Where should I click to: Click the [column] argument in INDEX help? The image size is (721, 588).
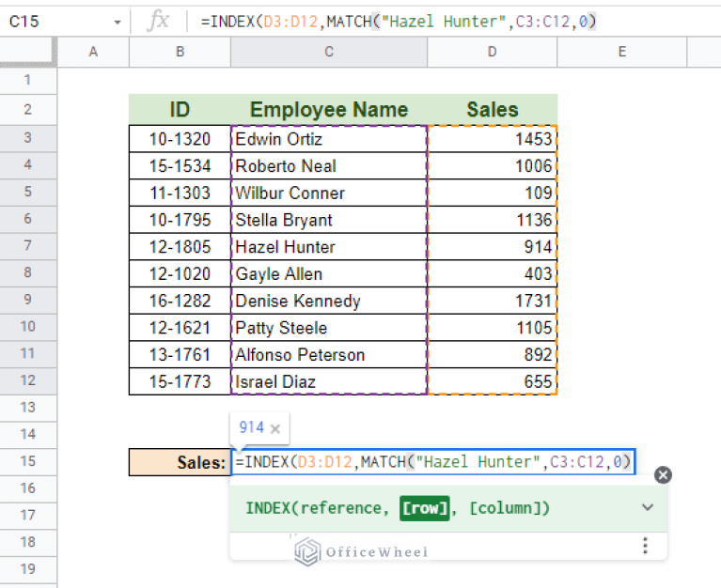[x=505, y=508]
